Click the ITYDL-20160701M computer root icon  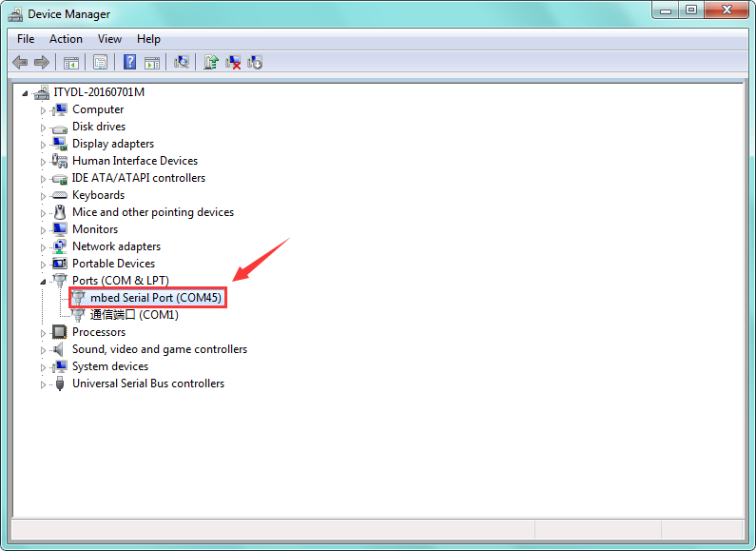(42, 92)
